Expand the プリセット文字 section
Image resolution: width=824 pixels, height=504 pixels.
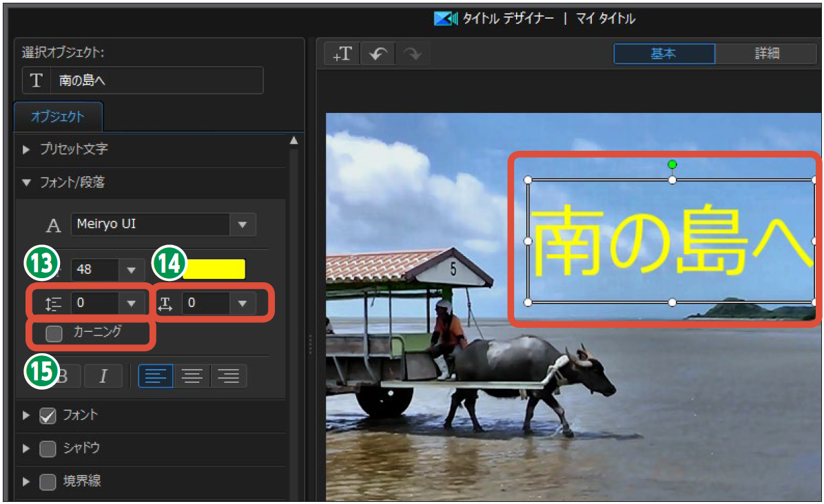coord(27,149)
